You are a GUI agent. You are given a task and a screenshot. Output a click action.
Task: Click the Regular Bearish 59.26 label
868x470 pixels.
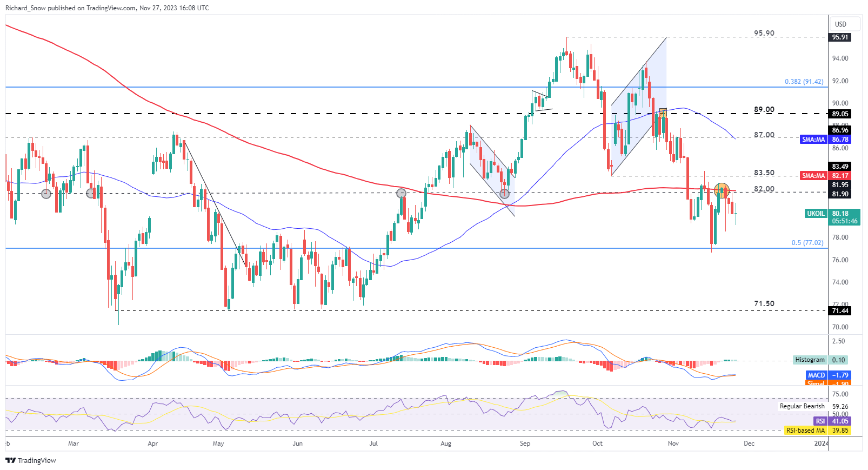tap(814, 406)
